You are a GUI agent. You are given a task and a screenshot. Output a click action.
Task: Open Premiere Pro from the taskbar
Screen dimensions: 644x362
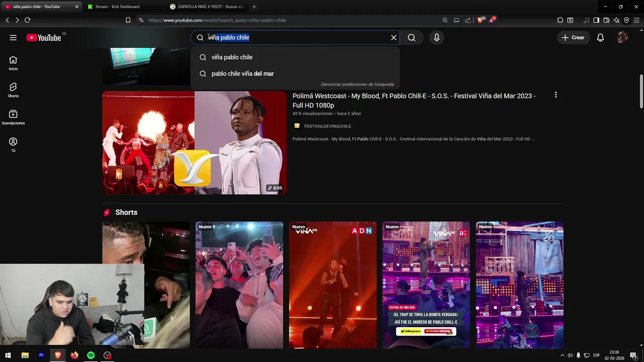[42, 355]
